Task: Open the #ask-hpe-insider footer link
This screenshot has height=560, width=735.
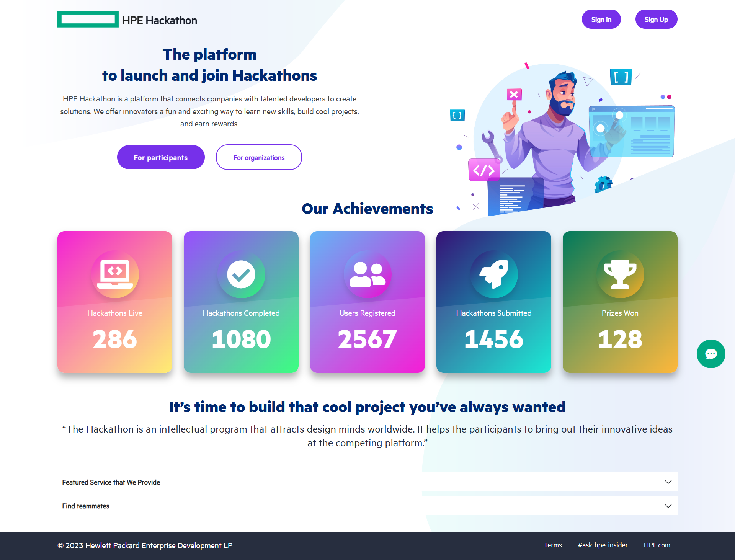Action: point(603,545)
